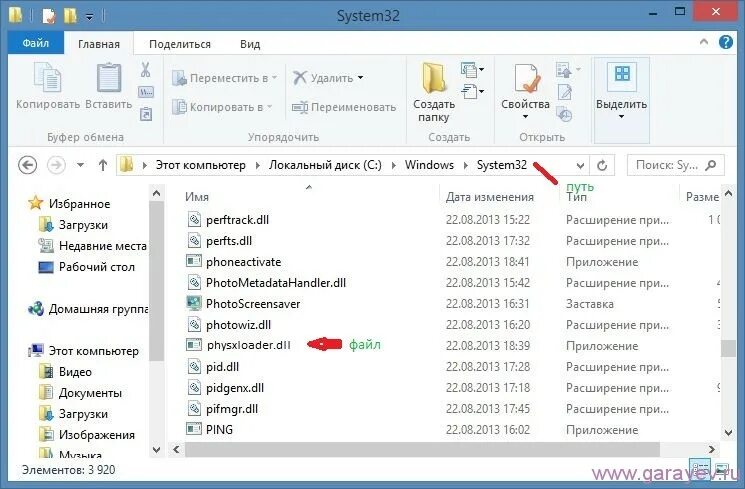Click Копировать в (Copy to) button
745x489 pixels.
point(222,107)
